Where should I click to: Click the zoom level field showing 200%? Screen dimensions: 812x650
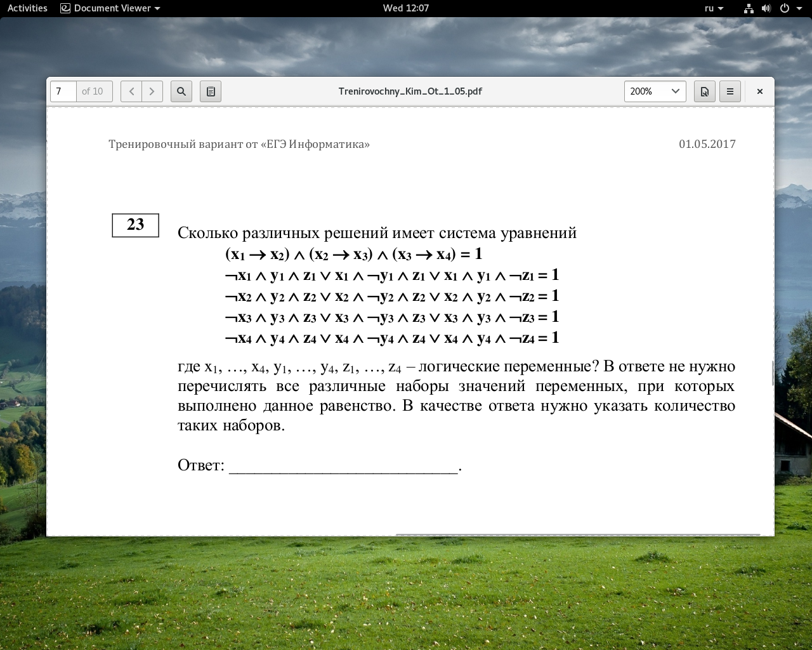click(x=646, y=91)
